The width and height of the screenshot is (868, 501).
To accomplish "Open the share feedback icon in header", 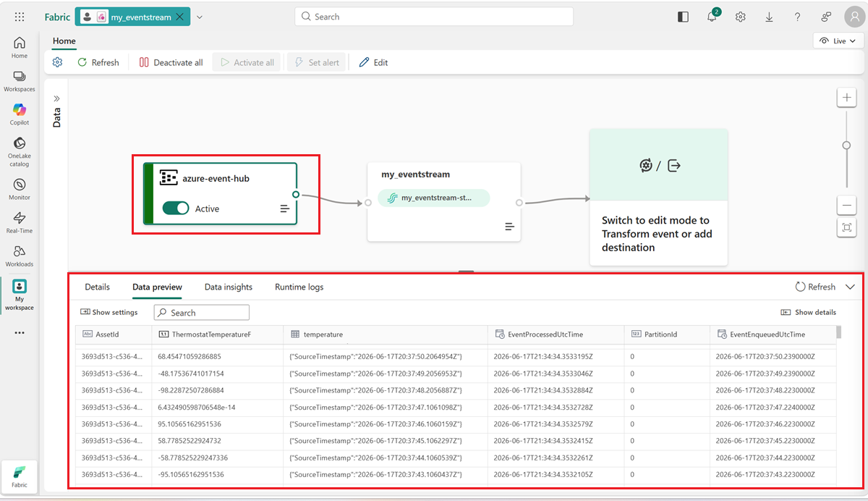I will tap(825, 17).
